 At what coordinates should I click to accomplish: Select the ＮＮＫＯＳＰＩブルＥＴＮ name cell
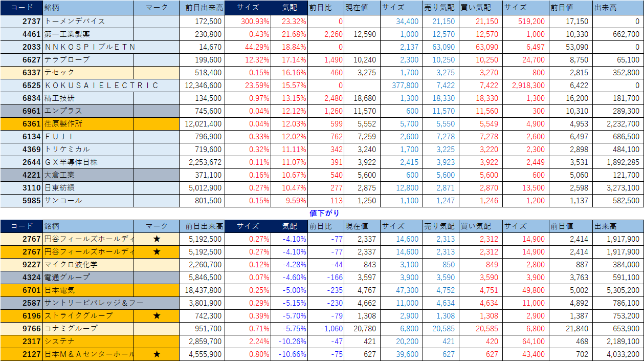(88, 47)
